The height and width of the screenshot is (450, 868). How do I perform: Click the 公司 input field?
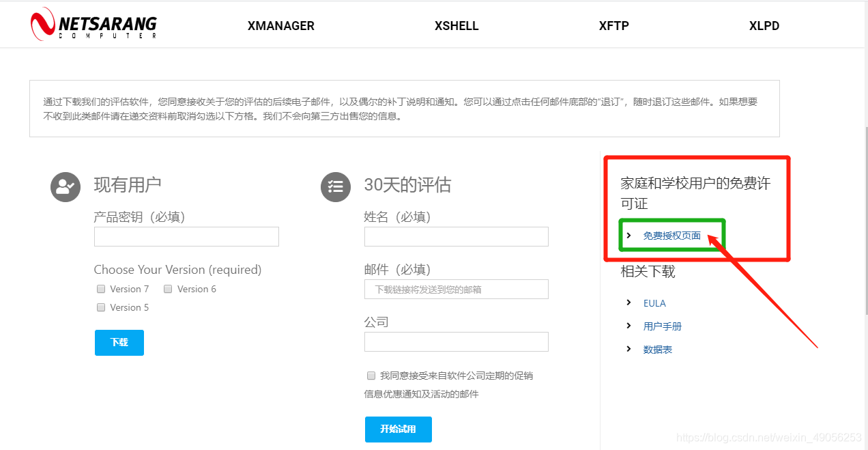click(457, 341)
